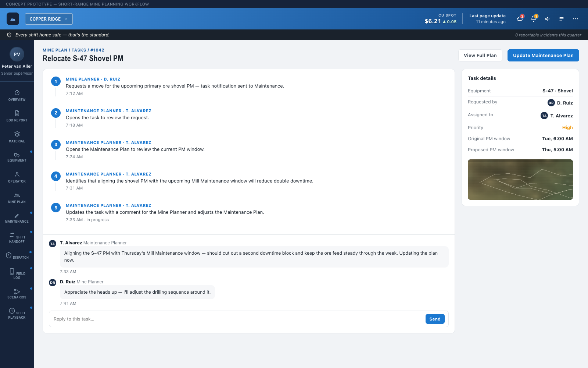Click TASKS in the breadcrumb
Screen dimensions: 588x368
(79, 50)
